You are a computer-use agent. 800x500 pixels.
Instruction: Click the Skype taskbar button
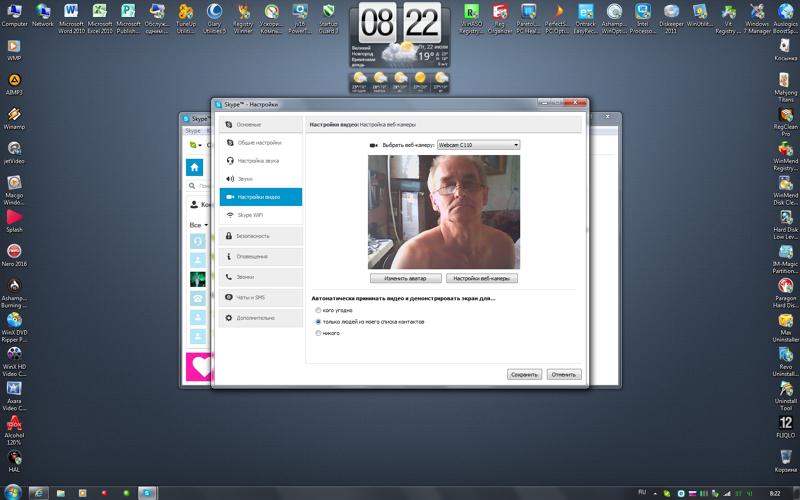tap(147, 493)
